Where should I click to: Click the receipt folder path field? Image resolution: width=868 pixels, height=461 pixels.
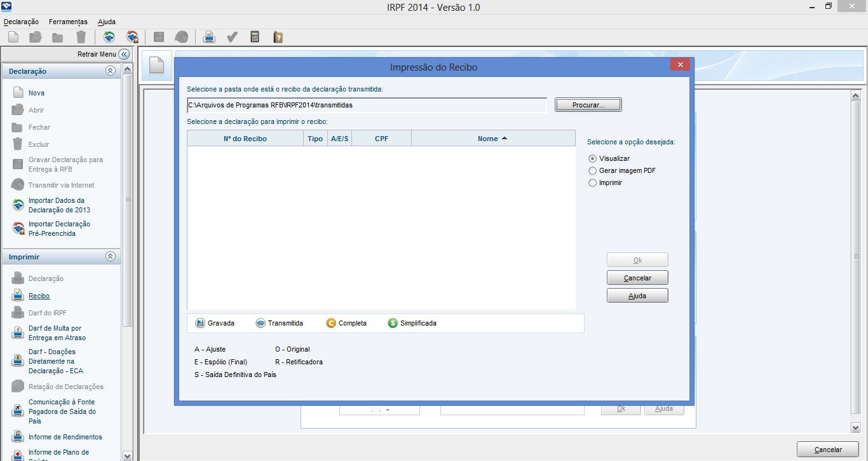click(367, 105)
